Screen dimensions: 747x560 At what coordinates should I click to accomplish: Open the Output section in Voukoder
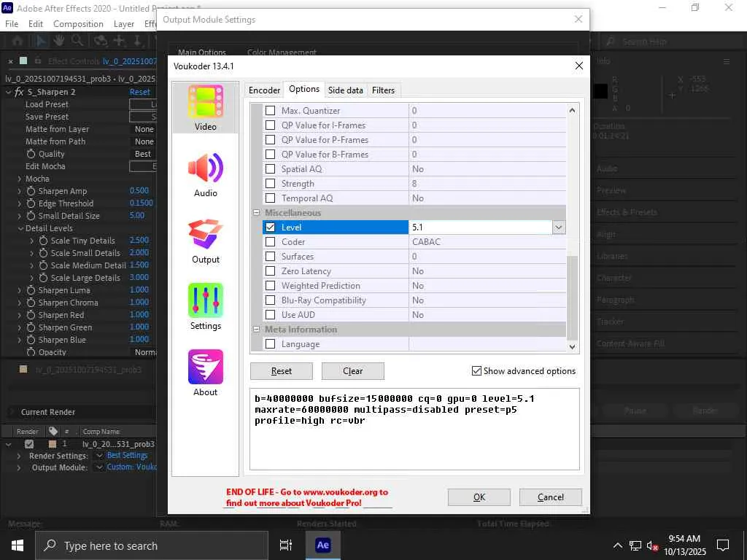[205, 241]
